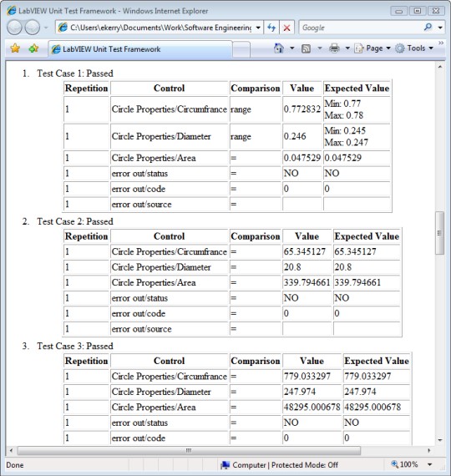
Task: Click the horizontal scrollbar left arrow
Action: [x=11, y=450]
